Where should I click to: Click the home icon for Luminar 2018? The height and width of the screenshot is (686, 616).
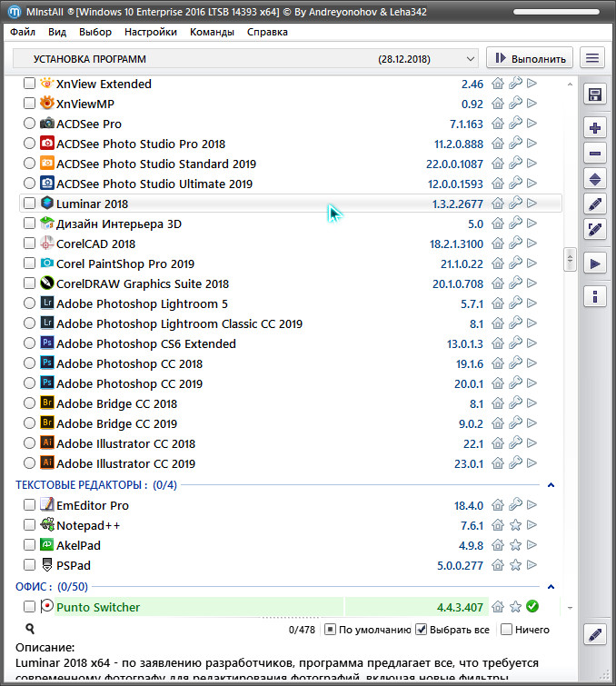498,204
